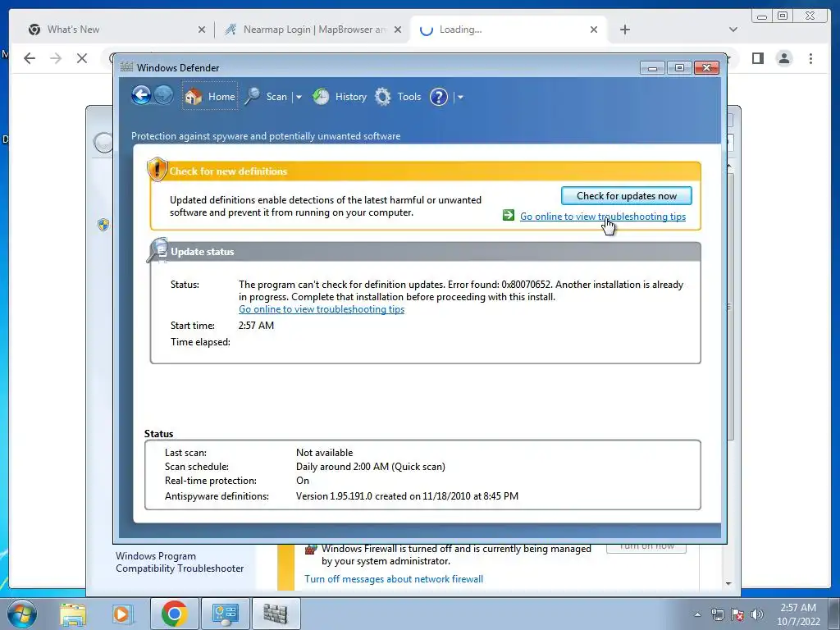Click Real-time protection On value
This screenshot has width=840, height=630.
(303, 481)
